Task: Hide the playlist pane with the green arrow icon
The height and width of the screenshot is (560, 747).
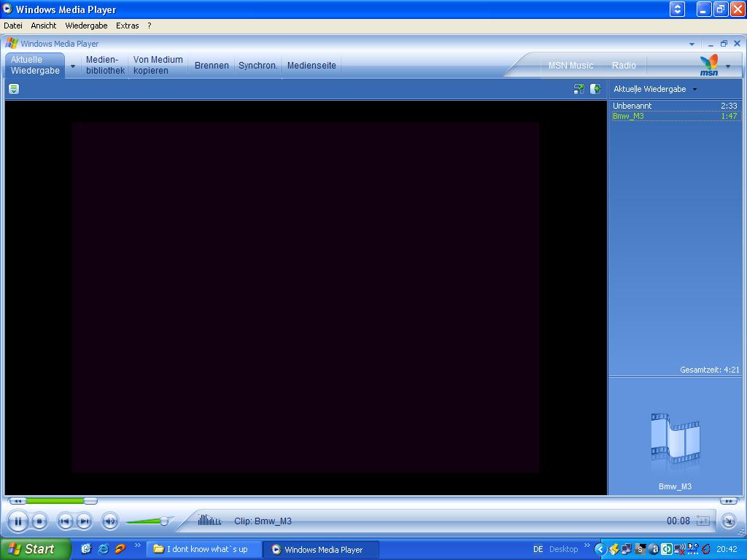Action: 595,88
